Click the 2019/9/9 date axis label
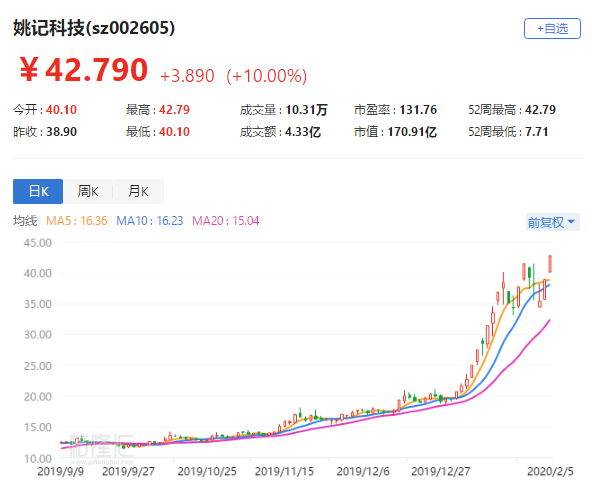The image size is (592, 481). point(60,471)
